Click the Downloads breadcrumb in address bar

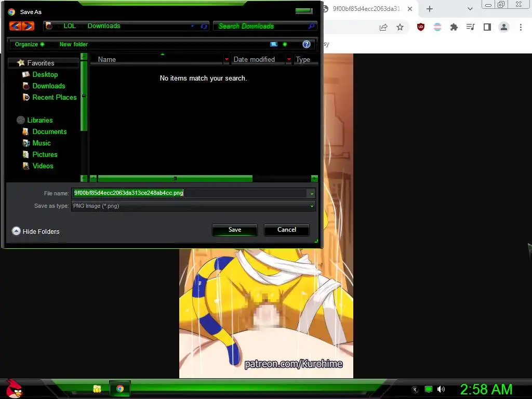pyautogui.click(x=104, y=26)
